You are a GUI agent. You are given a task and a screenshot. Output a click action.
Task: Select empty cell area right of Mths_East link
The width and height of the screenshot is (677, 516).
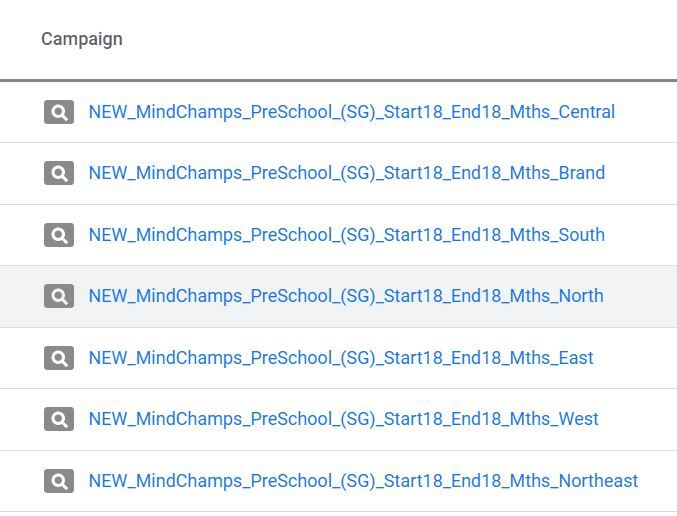coord(635,358)
